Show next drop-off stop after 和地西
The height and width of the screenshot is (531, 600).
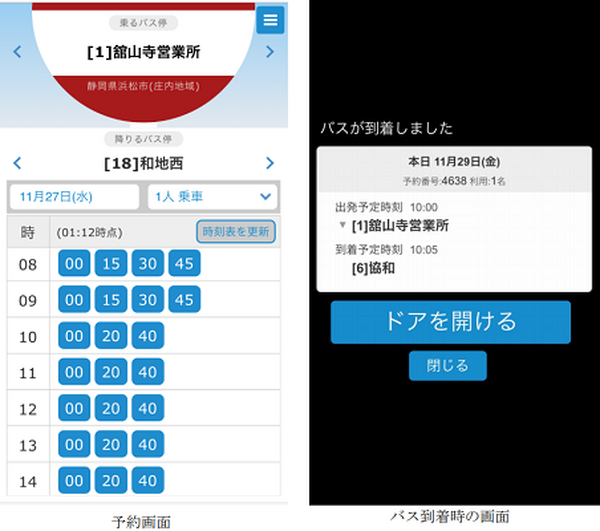coord(270,163)
